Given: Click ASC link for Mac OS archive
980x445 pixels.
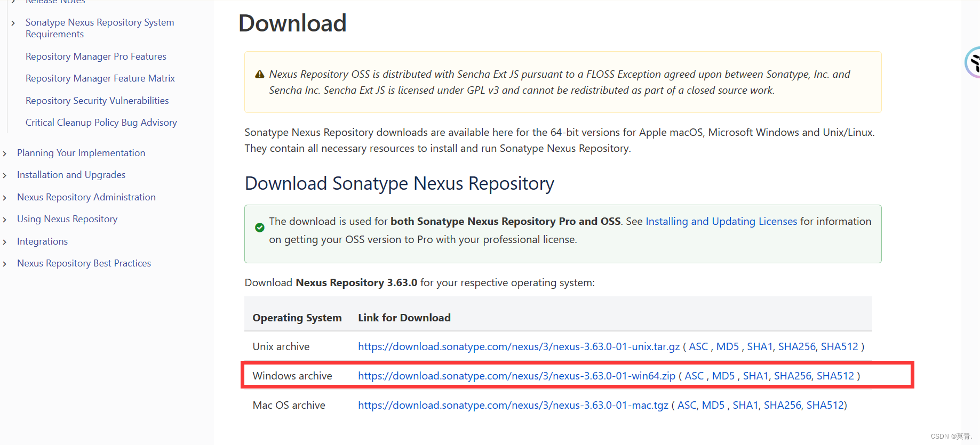Looking at the screenshot, I should coord(687,405).
